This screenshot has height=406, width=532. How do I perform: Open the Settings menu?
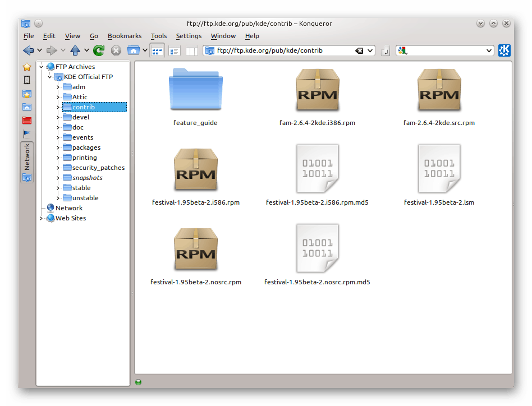coord(189,36)
